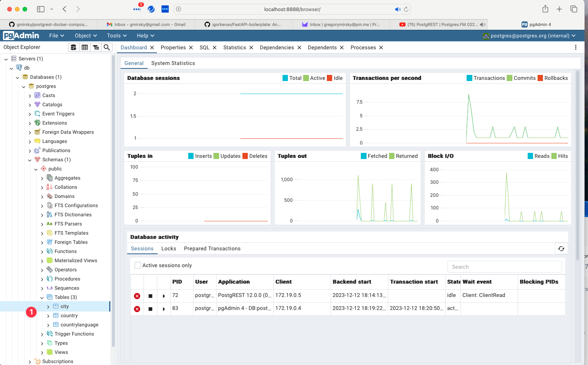Select the country table

point(69,316)
